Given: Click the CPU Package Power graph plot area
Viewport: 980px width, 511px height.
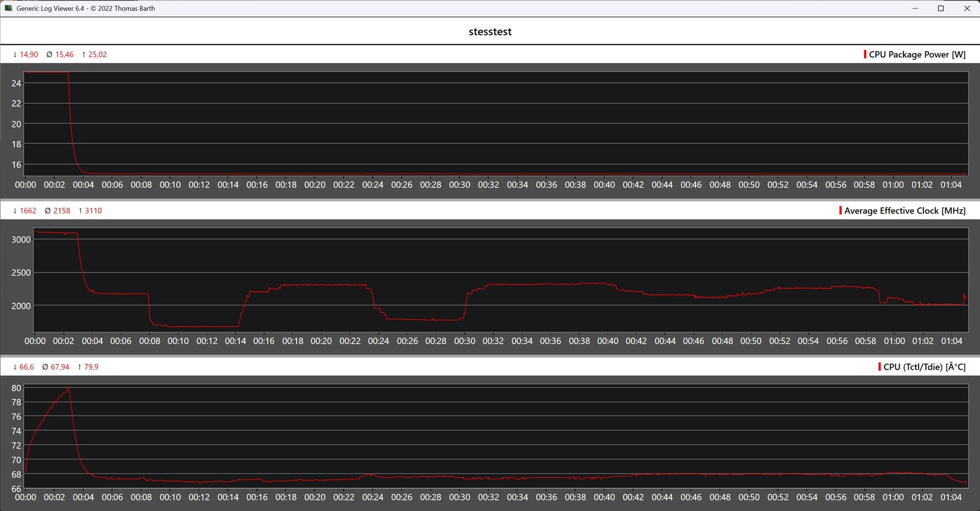Looking at the screenshot, I should tap(496, 124).
